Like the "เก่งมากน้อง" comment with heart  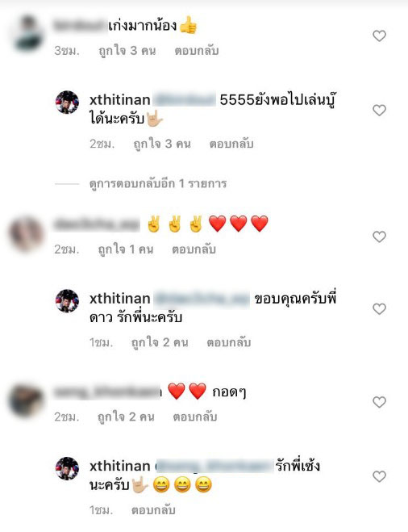(x=379, y=36)
